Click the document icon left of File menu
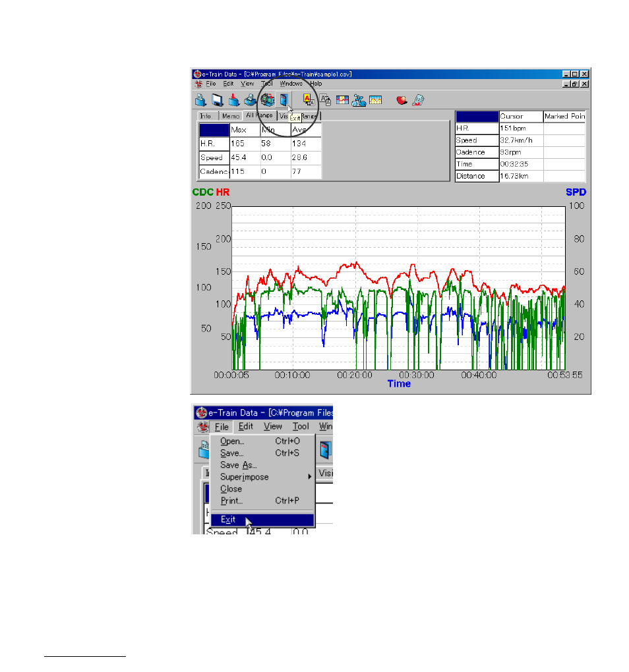 click(x=198, y=84)
